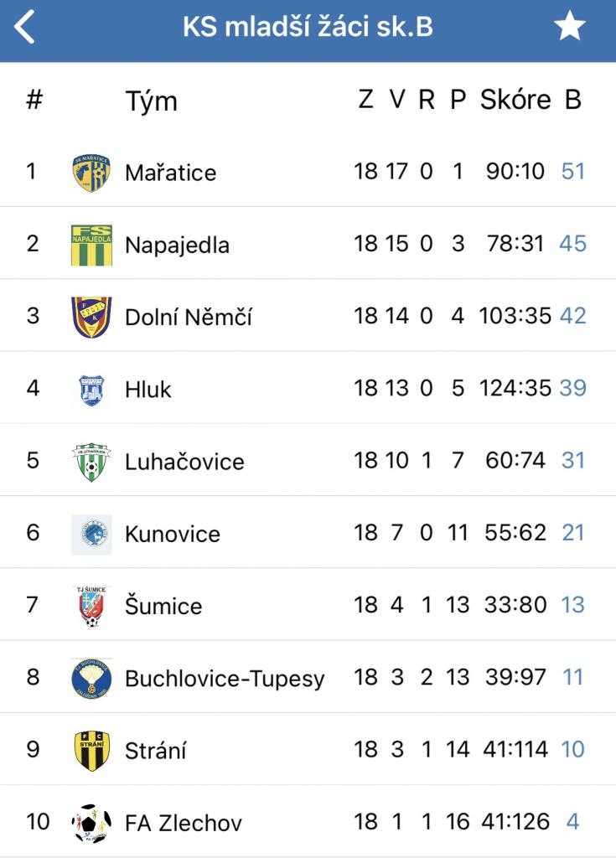Select the Kunovice team name
Viewport: 616px width, 858px height.
(x=173, y=534)
